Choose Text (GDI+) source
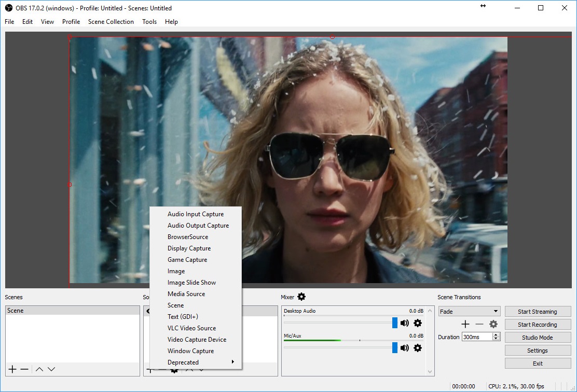This screenshot has width=577, height=392. [x=196, y=317]
